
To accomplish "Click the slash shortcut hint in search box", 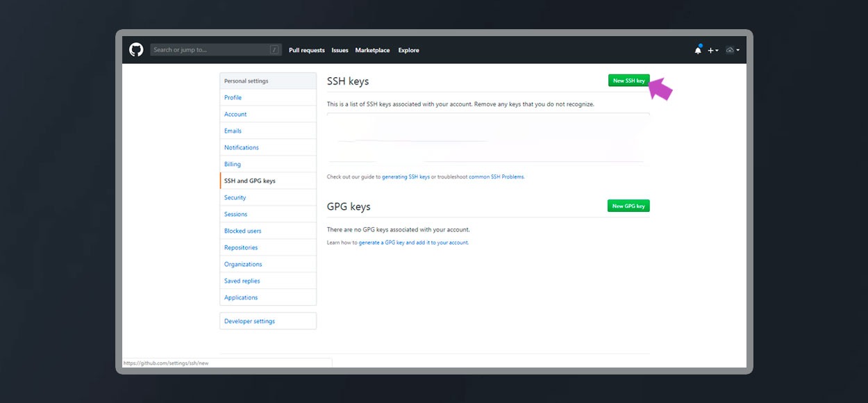I will pyautogui.click(x=275, y=50).
